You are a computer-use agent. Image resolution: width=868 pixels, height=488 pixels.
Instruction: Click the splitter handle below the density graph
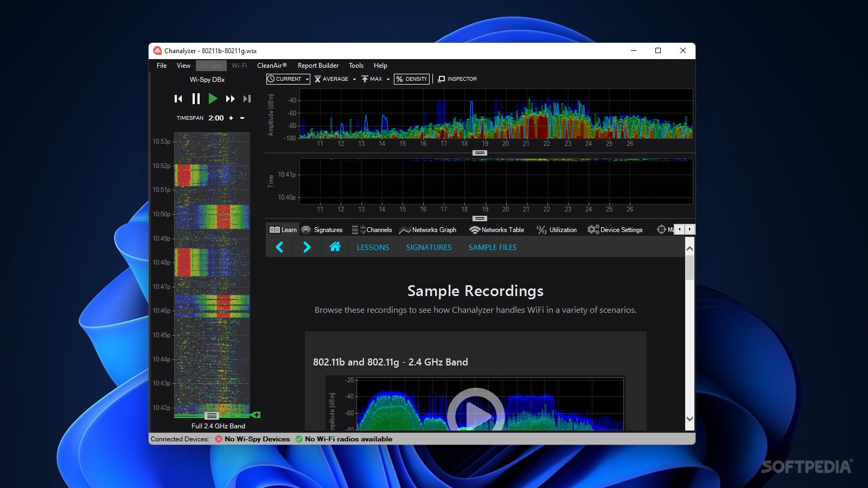[x=480, y=153]
